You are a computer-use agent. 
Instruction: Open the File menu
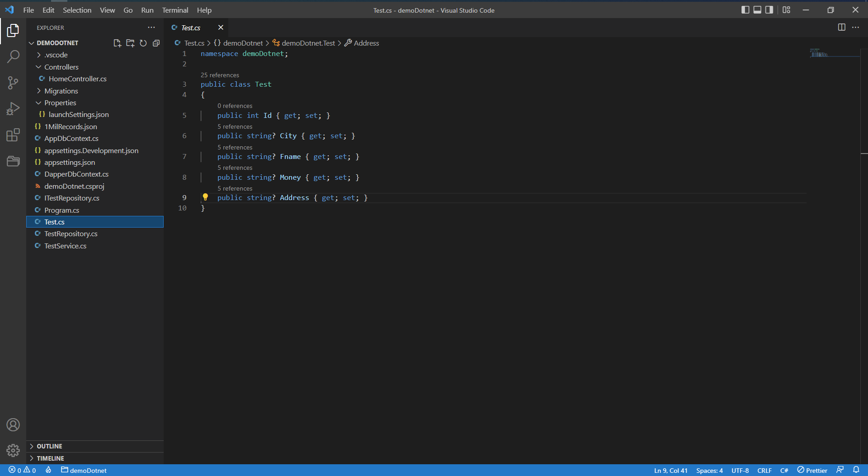click(x=28, y=10)
